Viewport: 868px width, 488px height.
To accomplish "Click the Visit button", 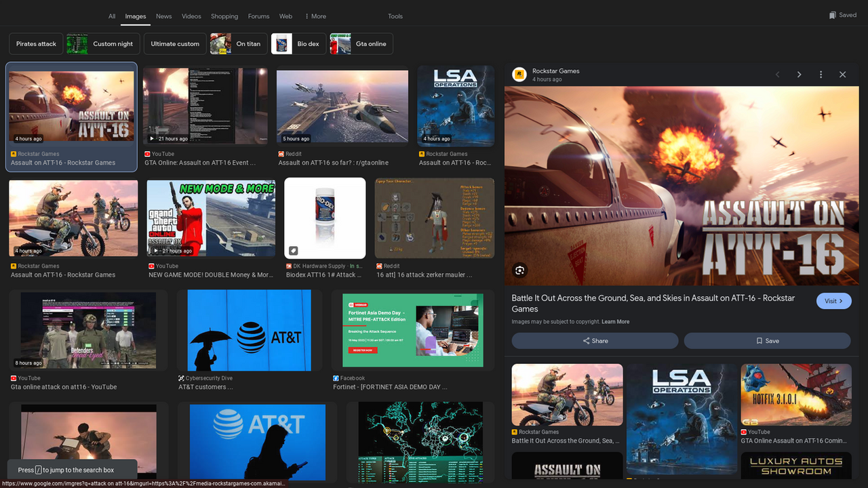I will point(833,301).
